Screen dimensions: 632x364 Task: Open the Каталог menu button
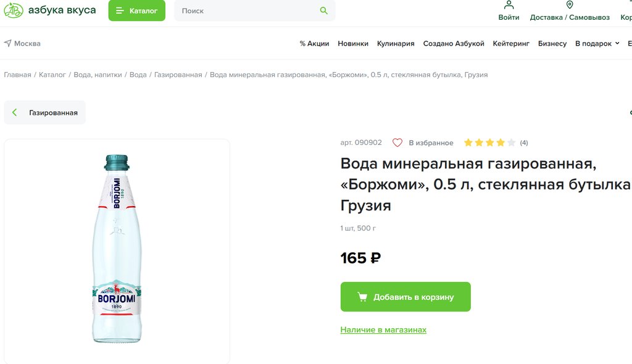pos(136,10)
